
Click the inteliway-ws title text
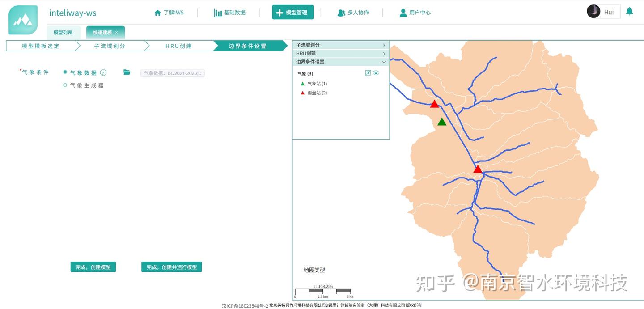(x=73, y=13)
